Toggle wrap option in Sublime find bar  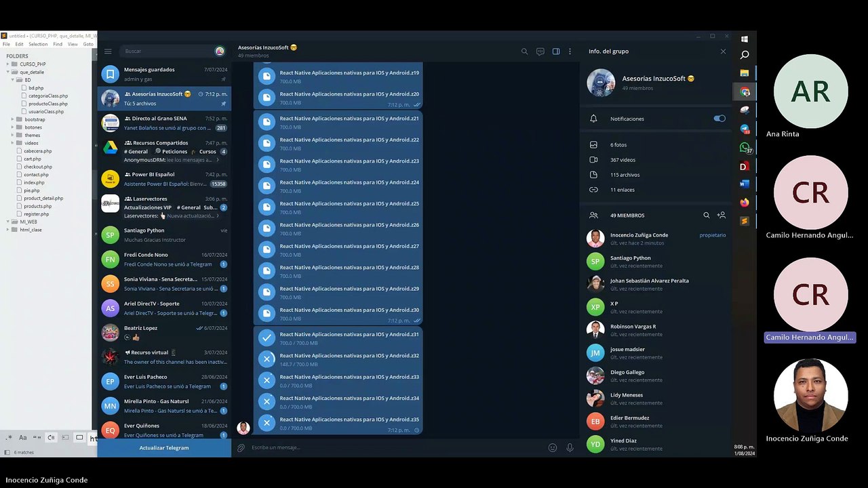coord(51,438)
